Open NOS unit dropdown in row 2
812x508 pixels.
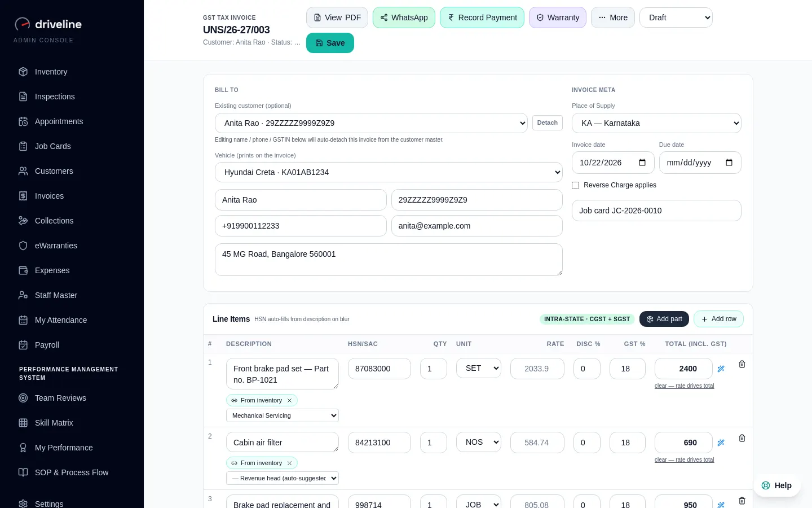(479, 443)
